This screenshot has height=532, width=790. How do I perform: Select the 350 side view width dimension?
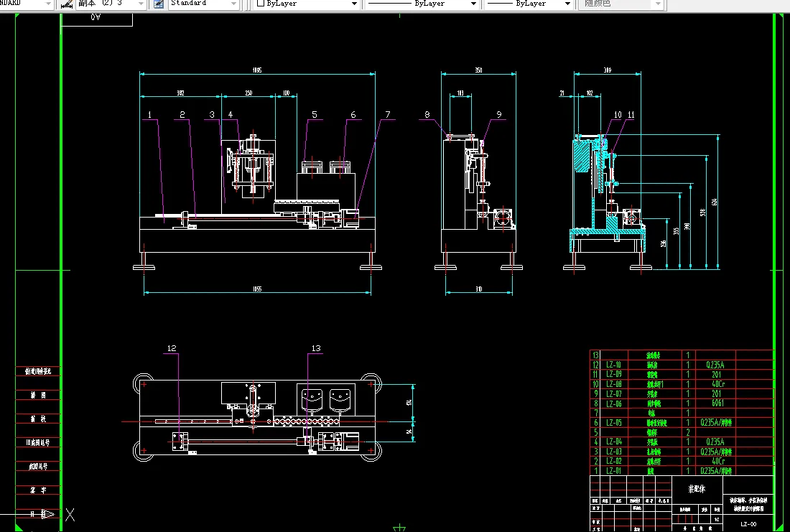[478, 70]
